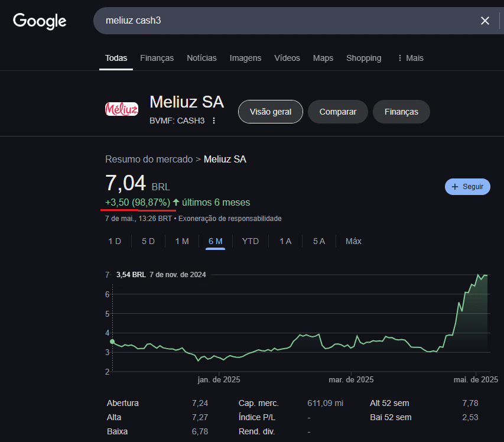
Task: Switch chart to 1 A range
Action: pos(285,241)
